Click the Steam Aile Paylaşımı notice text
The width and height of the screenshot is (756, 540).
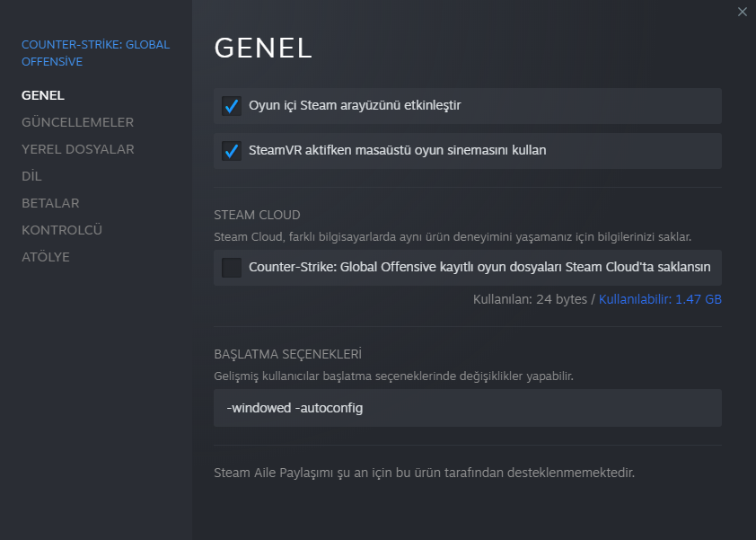point(424,473)
